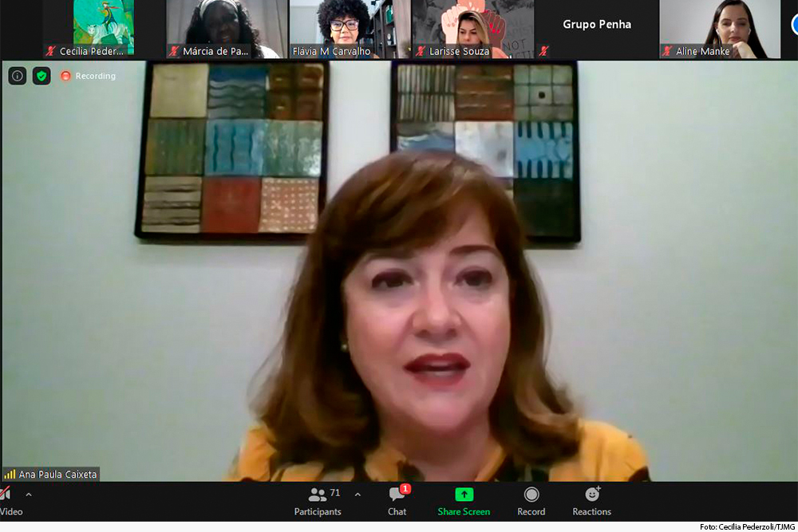Open the Participants panel icon
The image size is (798, 532).
(317, 495)
